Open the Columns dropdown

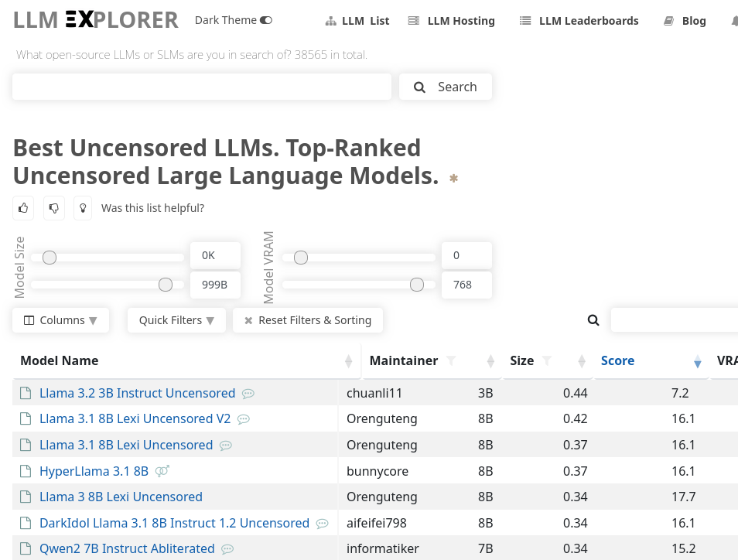pos(60,320)
